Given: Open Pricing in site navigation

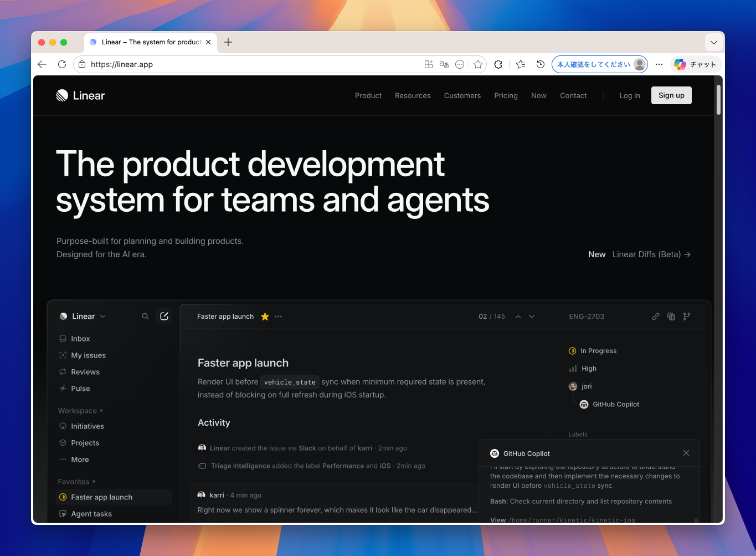Looking at the screenshot, I should pos(506,95).
